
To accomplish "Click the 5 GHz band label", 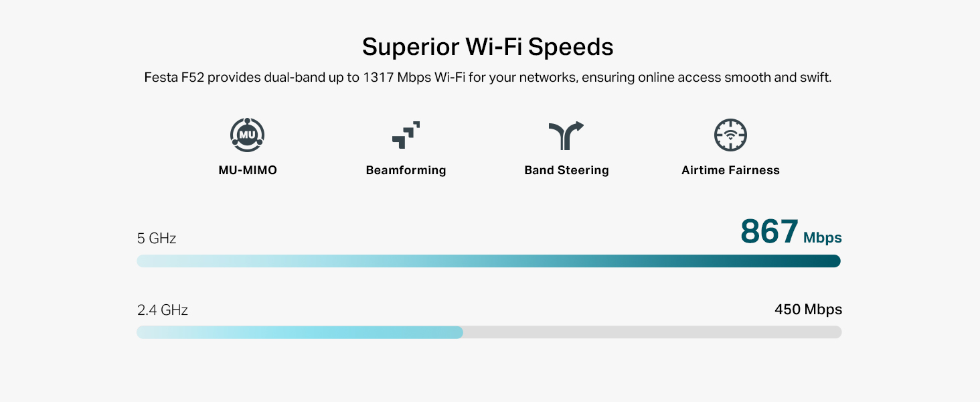I will (x=157, y=239).
